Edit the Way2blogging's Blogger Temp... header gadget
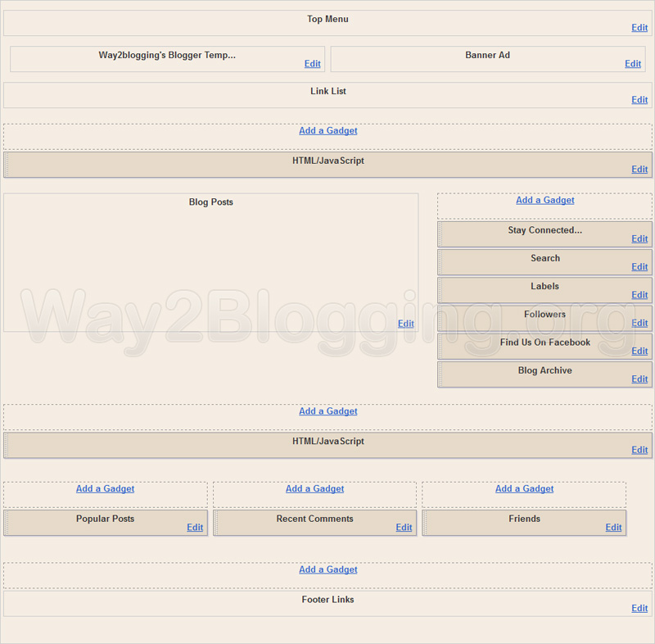Screen dimensions: 655x644 pos(312,64)
